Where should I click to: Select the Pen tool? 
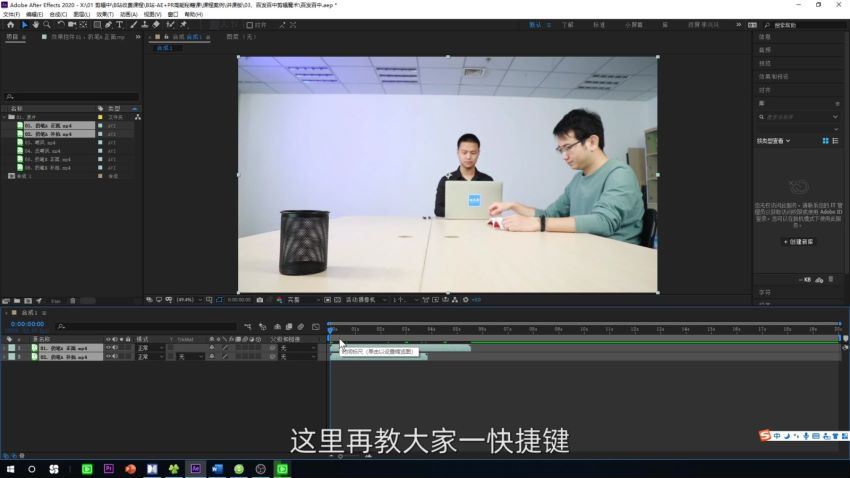(x=108, y=25)
